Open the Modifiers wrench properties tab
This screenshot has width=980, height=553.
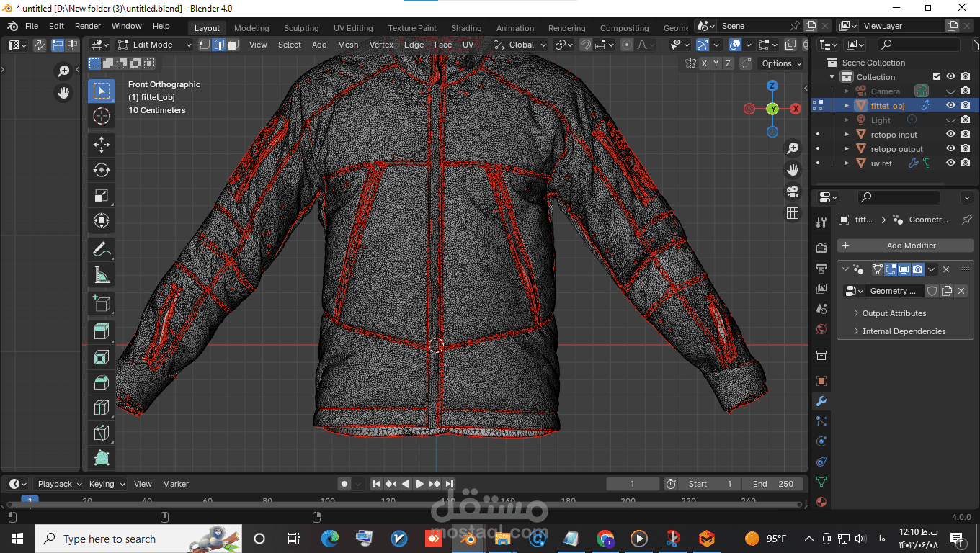pos(821,401)
